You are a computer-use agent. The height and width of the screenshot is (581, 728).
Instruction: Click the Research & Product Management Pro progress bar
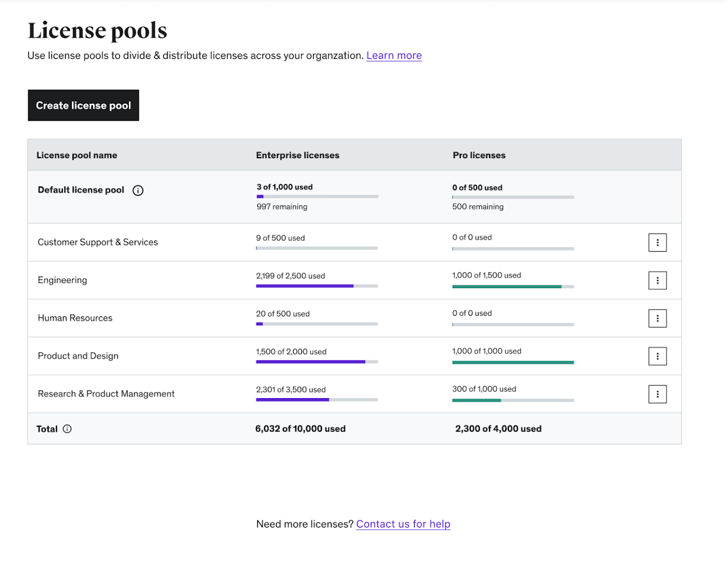[x=513, y=400]
